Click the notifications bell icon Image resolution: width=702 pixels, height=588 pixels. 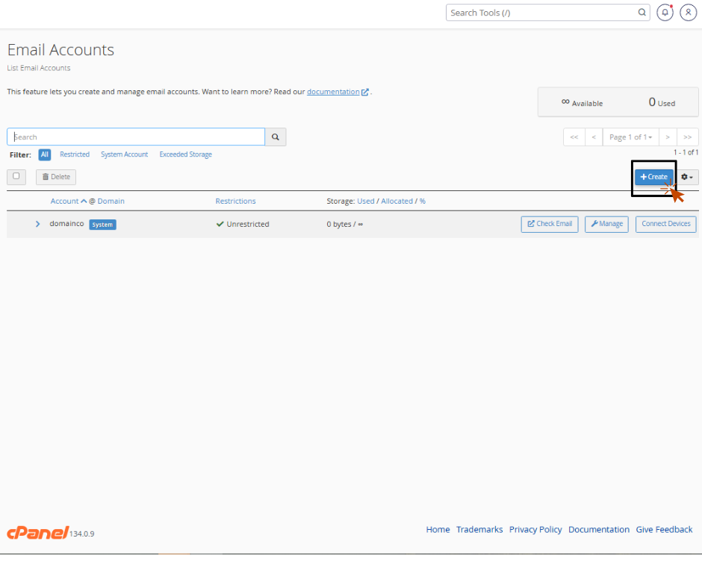pos(664,13)
